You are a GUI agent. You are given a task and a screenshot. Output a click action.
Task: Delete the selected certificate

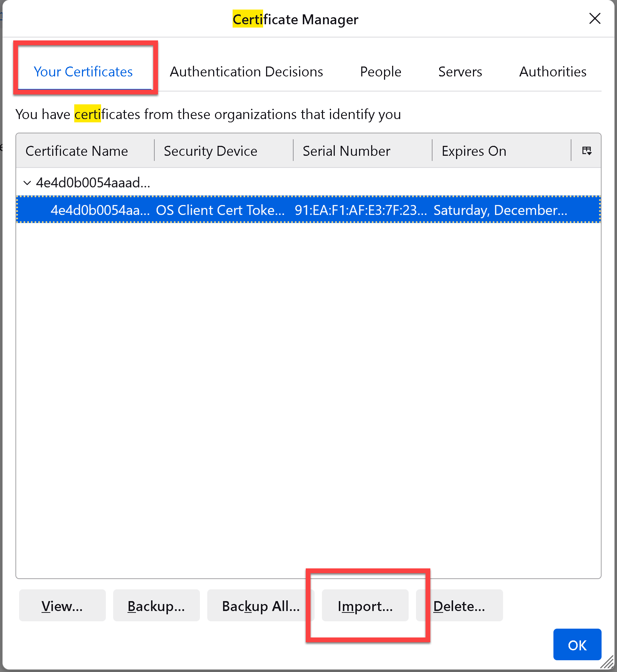(459, 605)
